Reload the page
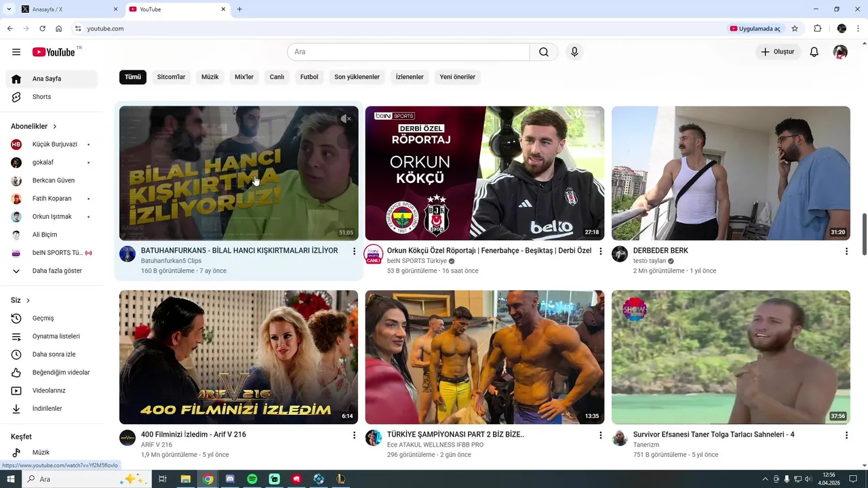Image resolution: width=868 pixels, height=488 pixels. pos(42,28)
